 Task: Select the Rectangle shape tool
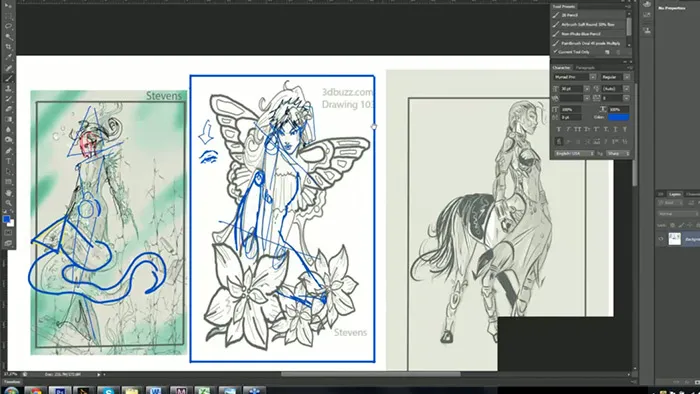coord(8,182)
